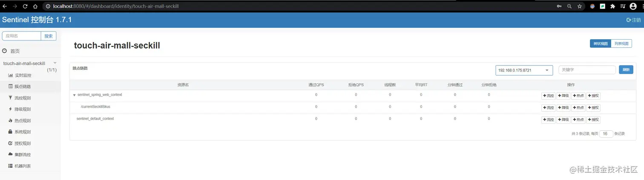Add 流控 rule for /currentSeckillSkus
This screenshot has height=180, width=644.
(x=549, y=108)
